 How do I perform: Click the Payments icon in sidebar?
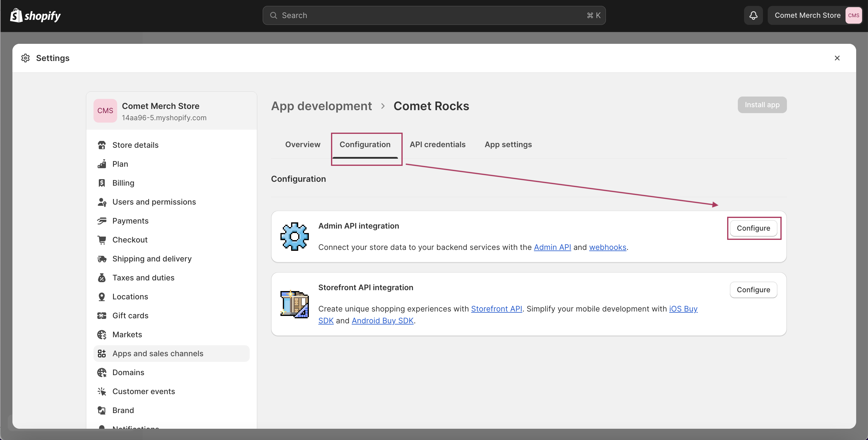(102, 221)
